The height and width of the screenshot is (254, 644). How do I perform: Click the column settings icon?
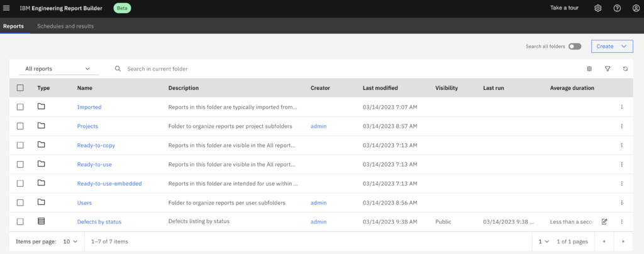click(589, 69)
